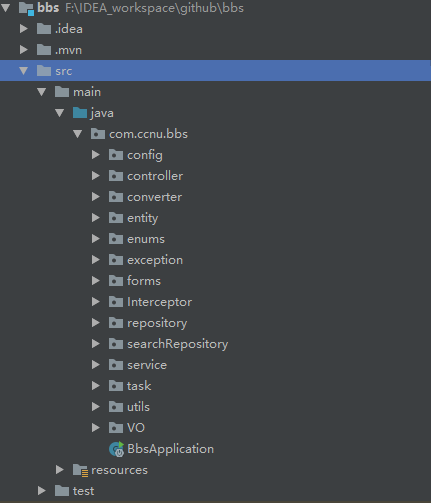Select the searchRepository package
This screenshot has width=431, height=503.
[x=178, y=344]
